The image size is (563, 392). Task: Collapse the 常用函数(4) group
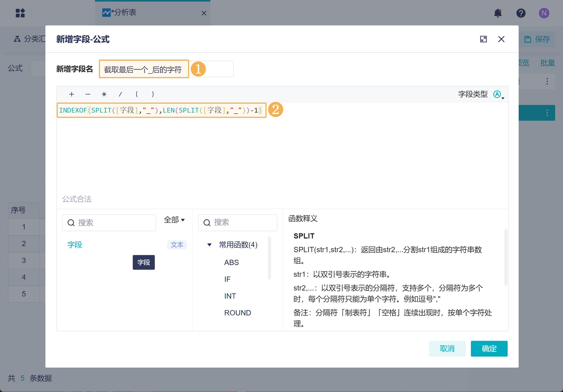point(209,245)
